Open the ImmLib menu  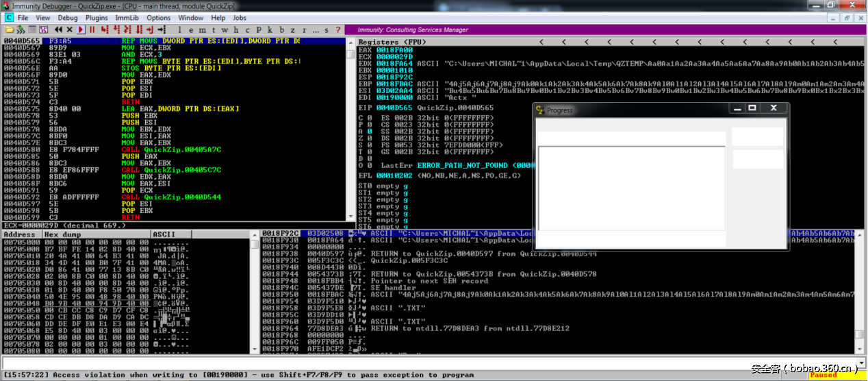coord(127,18)
